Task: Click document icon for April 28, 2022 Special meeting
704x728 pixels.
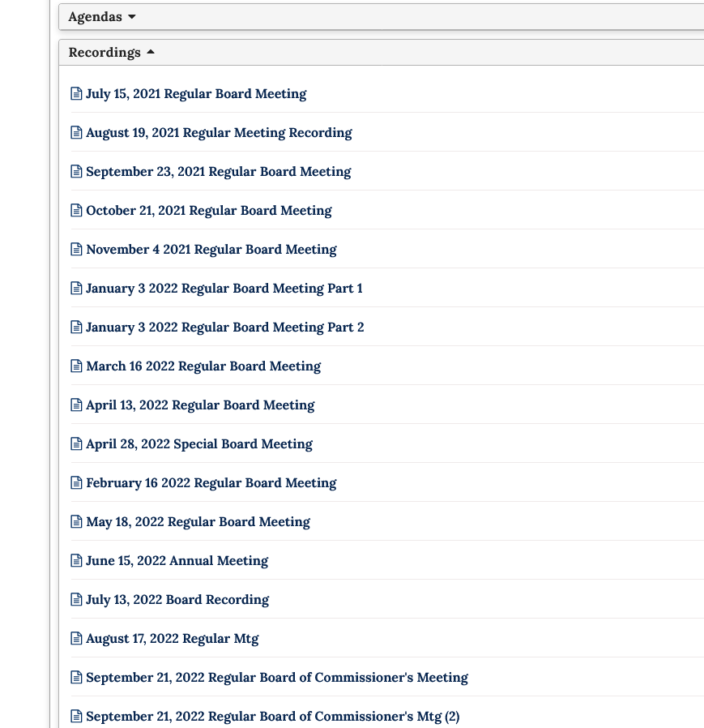Action: coord(76,444)
